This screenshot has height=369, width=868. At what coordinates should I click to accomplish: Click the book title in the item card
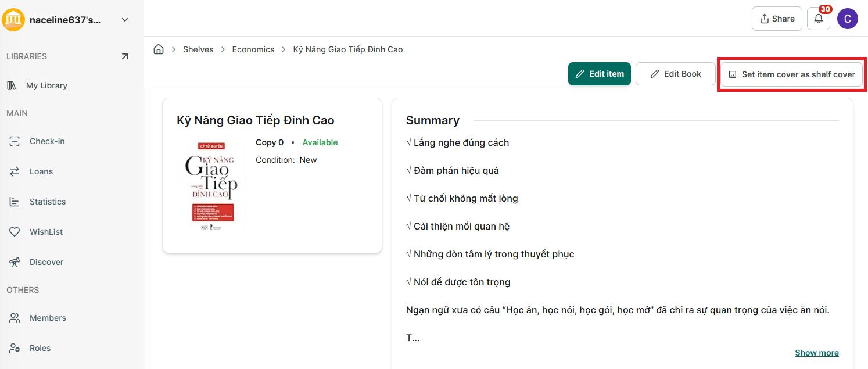pos(256,120)
